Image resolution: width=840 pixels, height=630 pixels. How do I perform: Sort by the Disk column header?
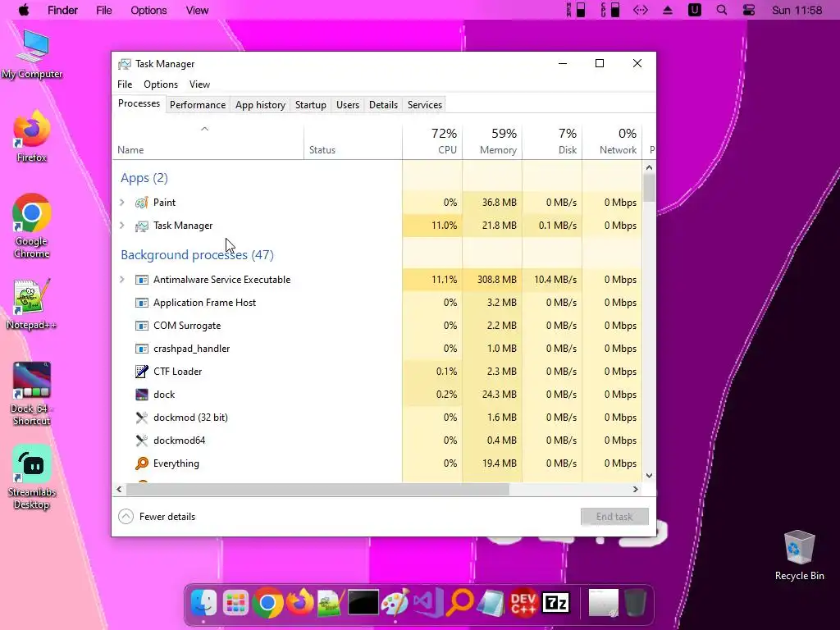click(x=553, y=141)
